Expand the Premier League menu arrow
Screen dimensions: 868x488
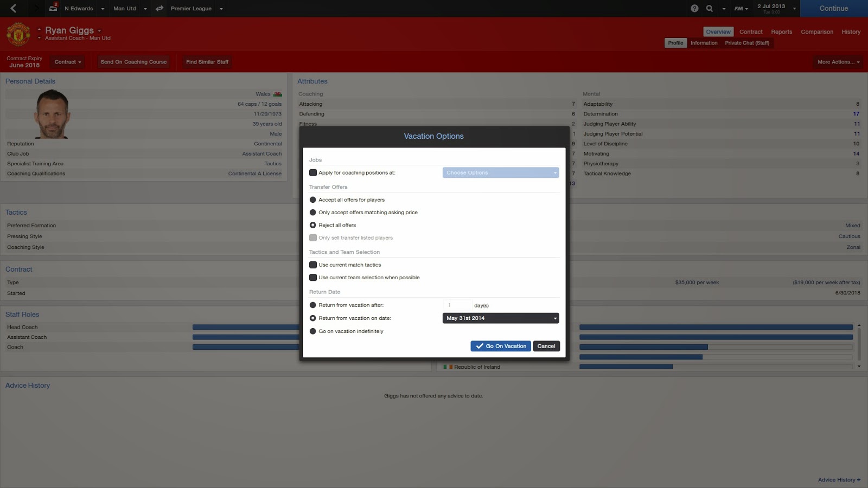pos(221,9)
